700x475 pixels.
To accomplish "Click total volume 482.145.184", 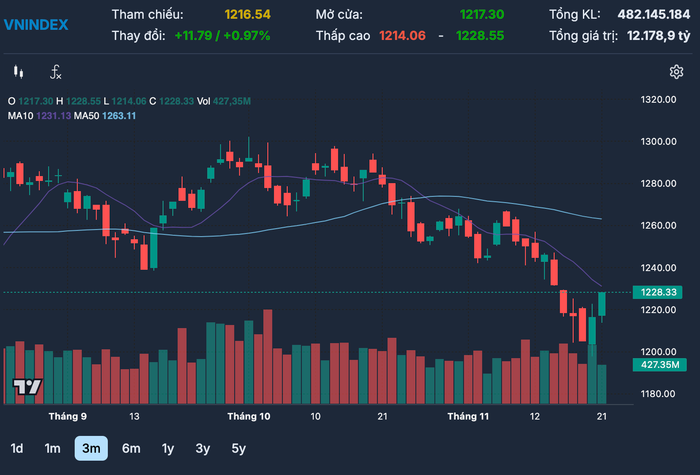I will click(x=654, y=15).
